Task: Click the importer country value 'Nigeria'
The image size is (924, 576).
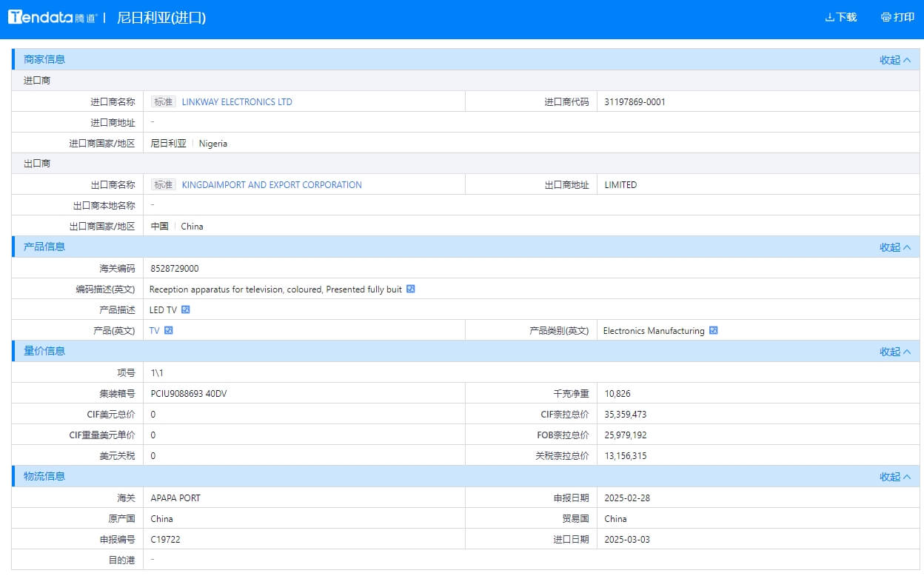Action: click(213, 144)
